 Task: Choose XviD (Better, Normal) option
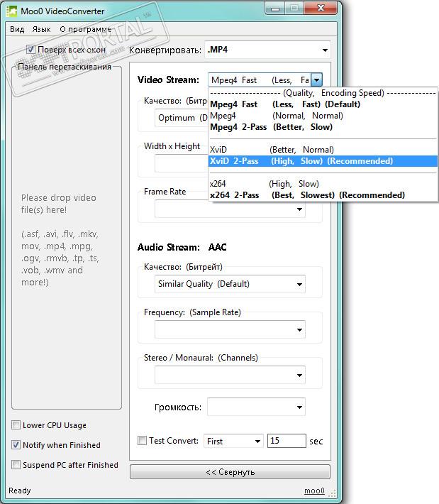(x=323, y=150)
